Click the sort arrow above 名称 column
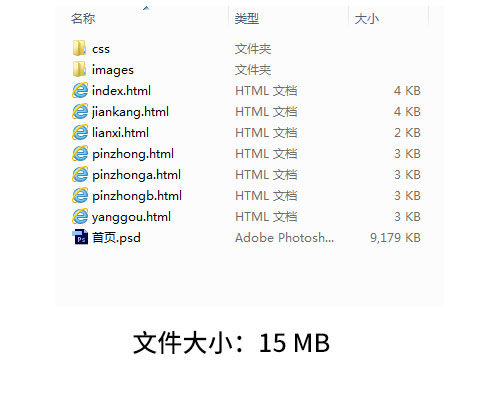Viewport: 500px width, 400px height. (x=146, y=8)
